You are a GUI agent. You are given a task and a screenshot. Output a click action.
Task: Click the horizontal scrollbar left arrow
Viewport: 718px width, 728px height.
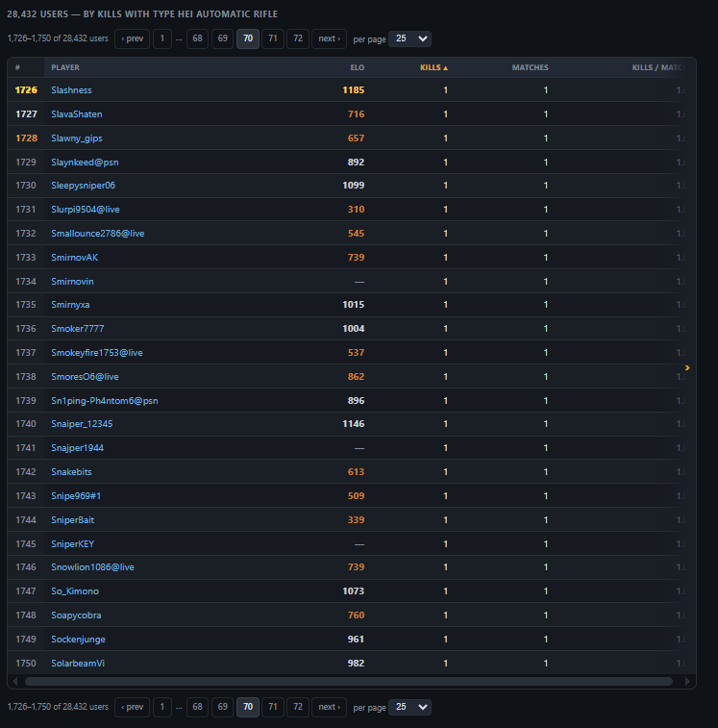(15, 681)
